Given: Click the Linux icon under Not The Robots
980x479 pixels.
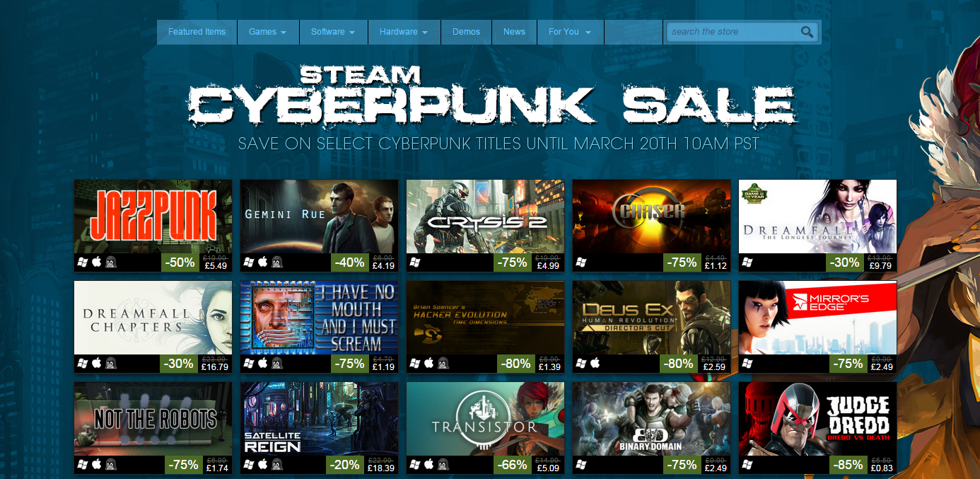Looking at the screenshot, I should click(110, 465).
